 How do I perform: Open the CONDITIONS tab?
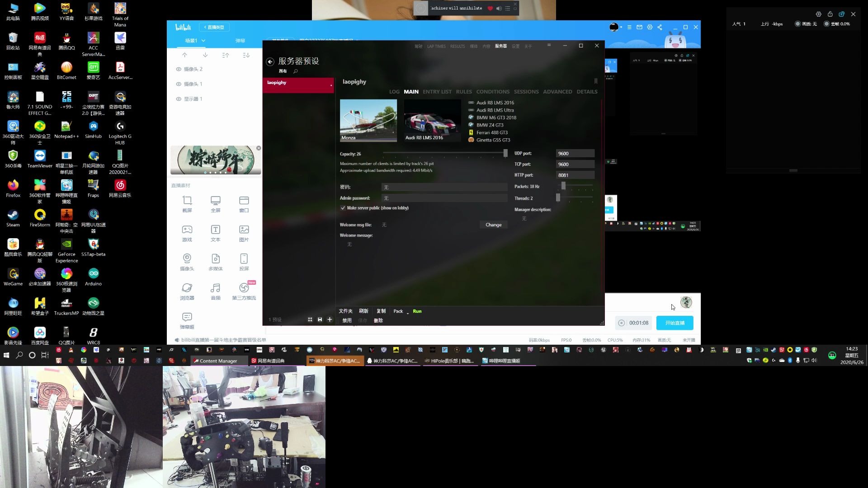coord(492,92)
